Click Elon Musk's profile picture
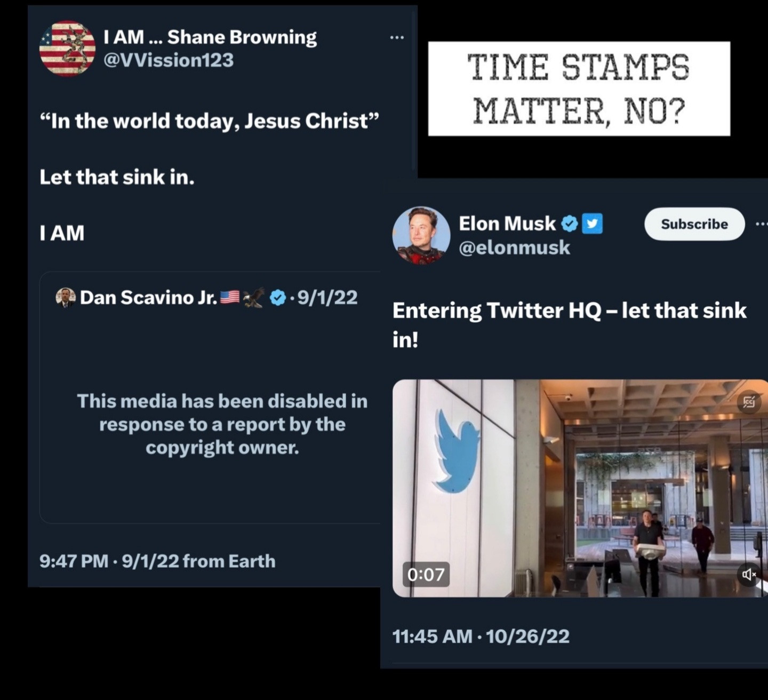The height and width of the screenshot is (700, 768). point(421,235)
